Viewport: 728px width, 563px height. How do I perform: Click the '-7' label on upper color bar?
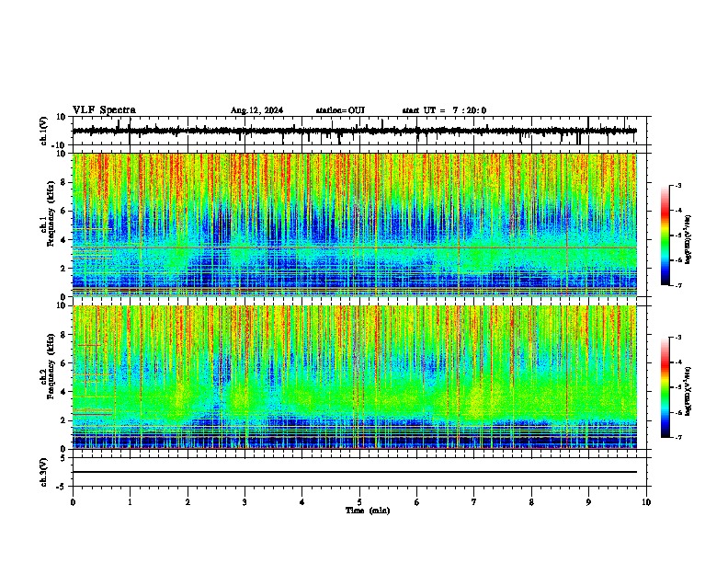click(677, 285)
